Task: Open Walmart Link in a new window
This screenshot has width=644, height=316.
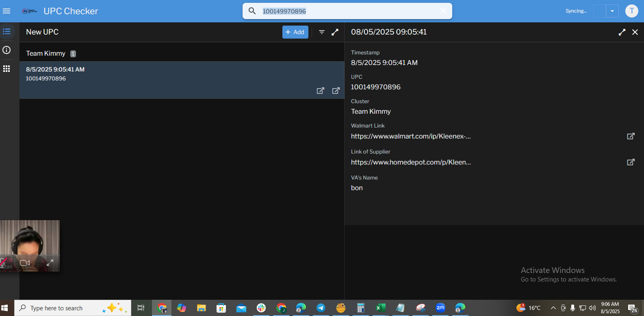Action: pos(631,136)
